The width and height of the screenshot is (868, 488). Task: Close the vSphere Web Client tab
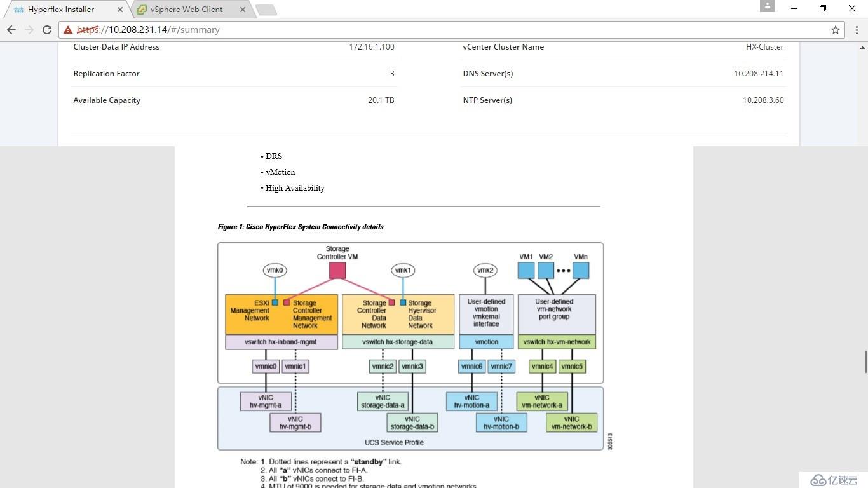(x=243, y=10)
